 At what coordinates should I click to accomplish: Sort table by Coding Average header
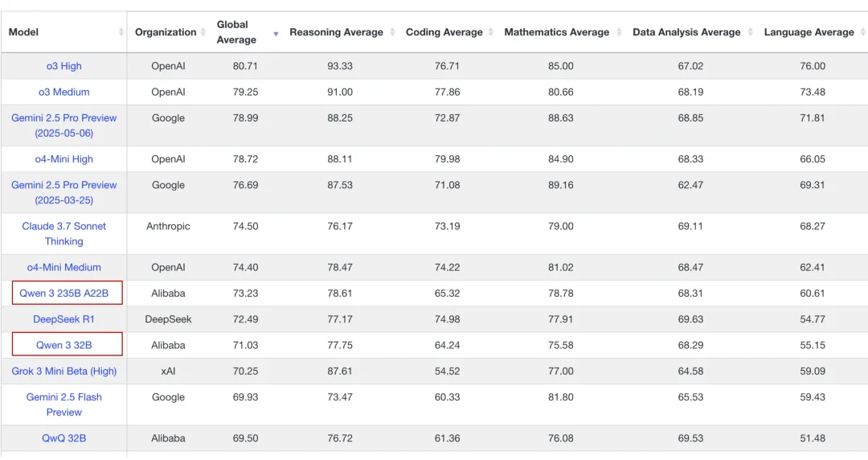pyautogui.click(x=444, y=32)
